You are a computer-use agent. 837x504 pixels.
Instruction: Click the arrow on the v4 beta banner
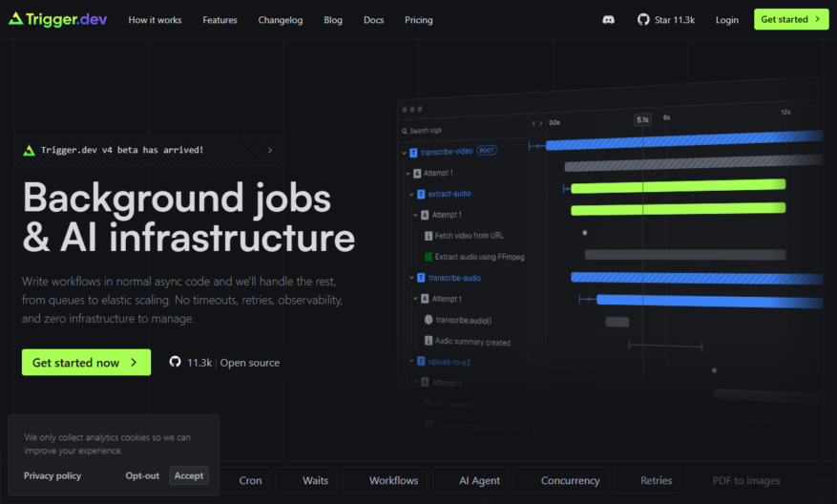click(x=270, y=151)
